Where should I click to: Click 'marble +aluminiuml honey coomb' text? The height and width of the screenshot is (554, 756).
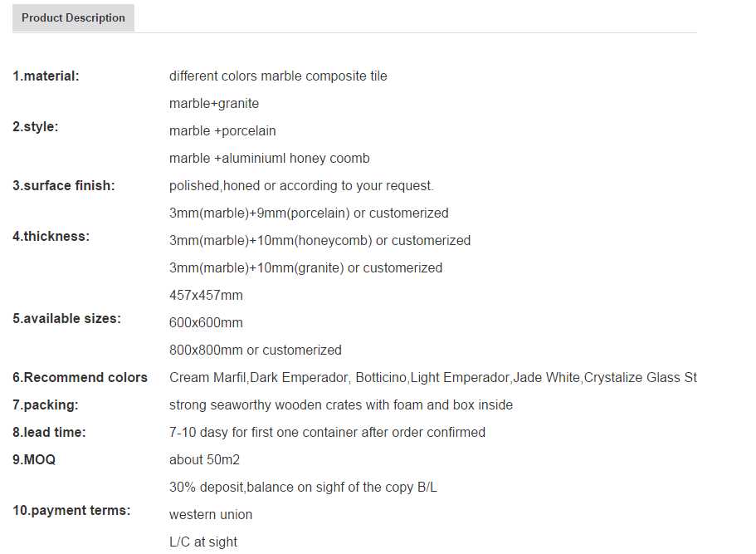point(269,158)
